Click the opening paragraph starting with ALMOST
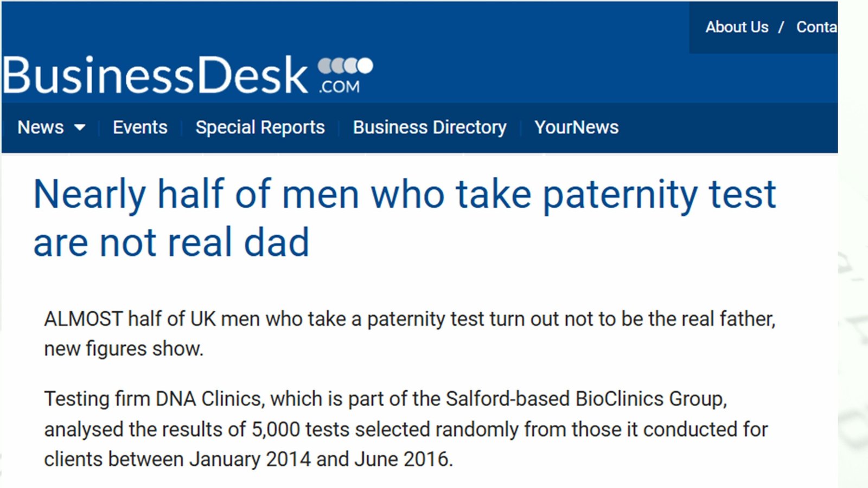The image size is (868, 488). [410, 319]
